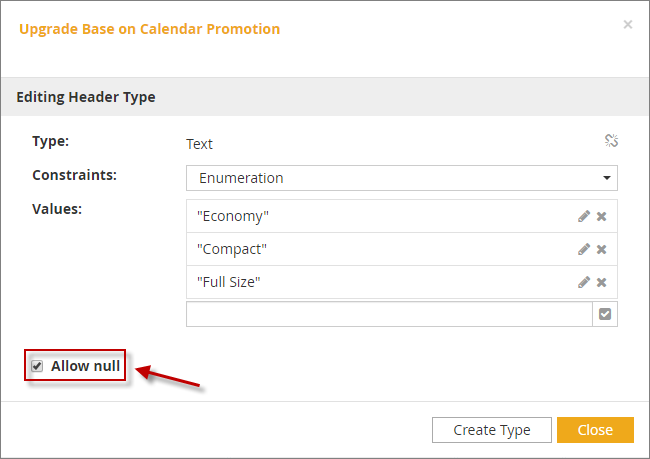Edit the "Full Size" value
Viewport: 650px width, 459px height.
coord(584,282)
